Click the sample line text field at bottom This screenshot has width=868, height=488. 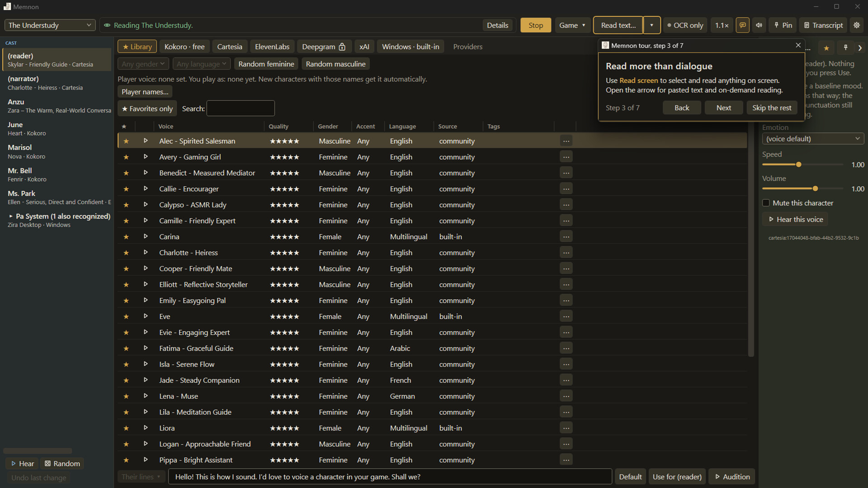(x=390, y=477)
